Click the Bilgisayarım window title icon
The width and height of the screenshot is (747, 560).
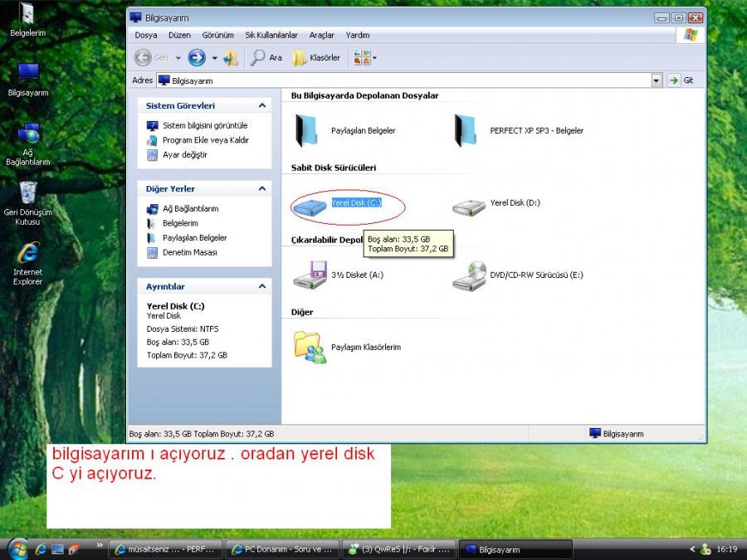(x=136, y=17)
